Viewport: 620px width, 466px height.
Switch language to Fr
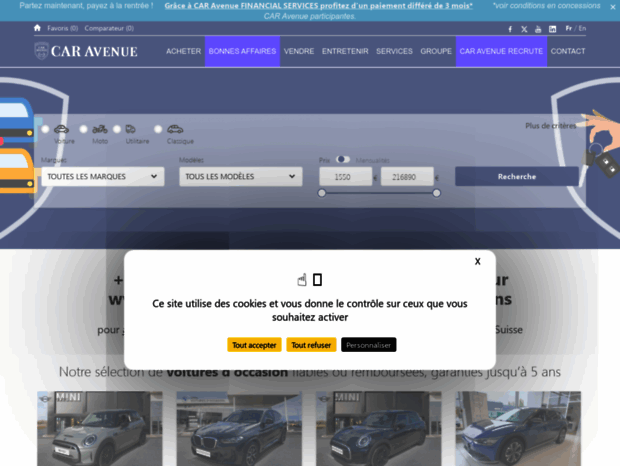[x=569, y=28]
